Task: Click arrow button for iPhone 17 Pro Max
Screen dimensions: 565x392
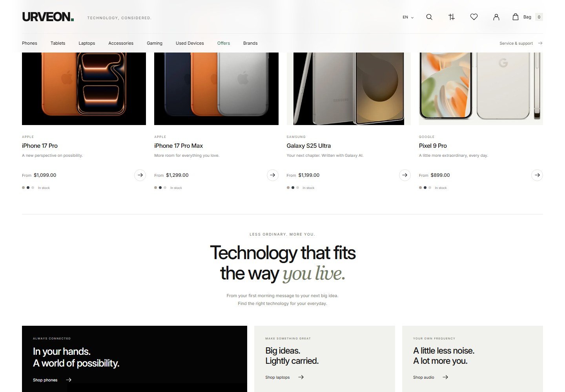Action: coord(273,175)
